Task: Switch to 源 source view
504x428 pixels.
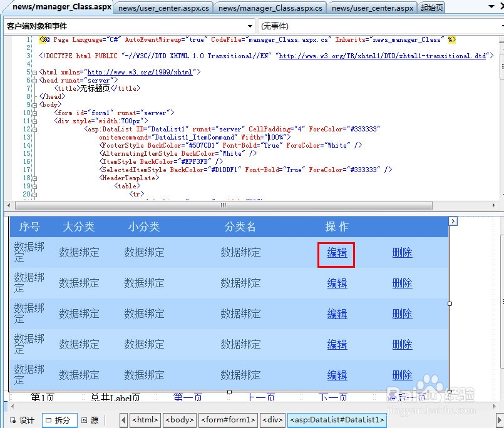Action: click(x=90, y=420)
